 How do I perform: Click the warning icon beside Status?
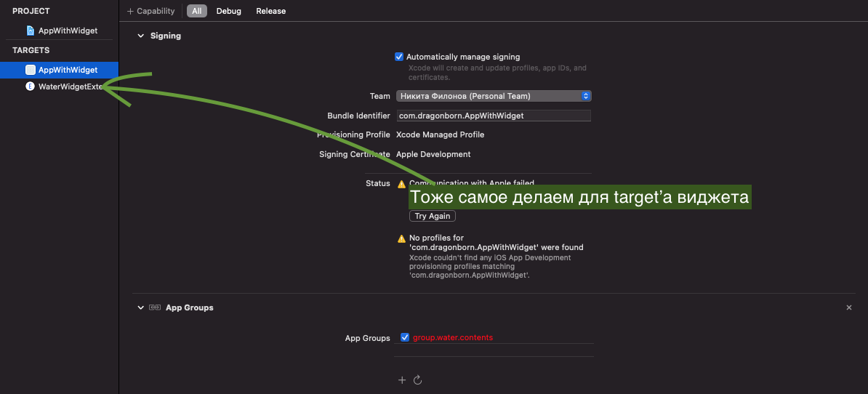(x=402, y=184)
